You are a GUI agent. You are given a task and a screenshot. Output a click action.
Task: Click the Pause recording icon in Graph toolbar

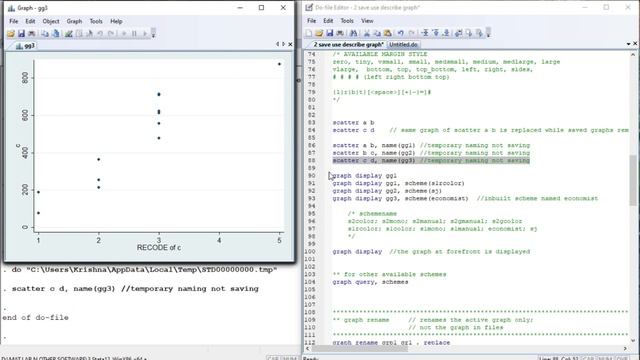(x=134, y=33)
